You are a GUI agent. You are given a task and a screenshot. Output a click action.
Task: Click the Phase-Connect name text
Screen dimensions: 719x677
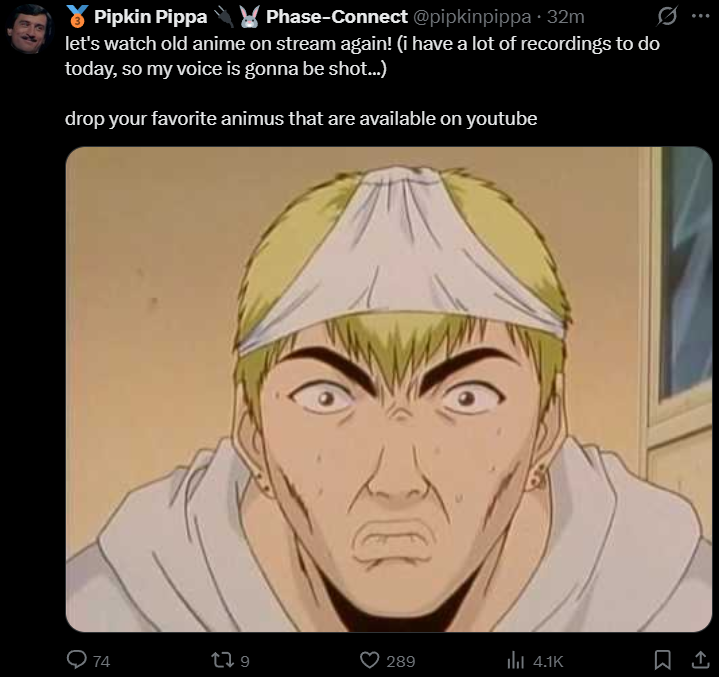(337, 17)
